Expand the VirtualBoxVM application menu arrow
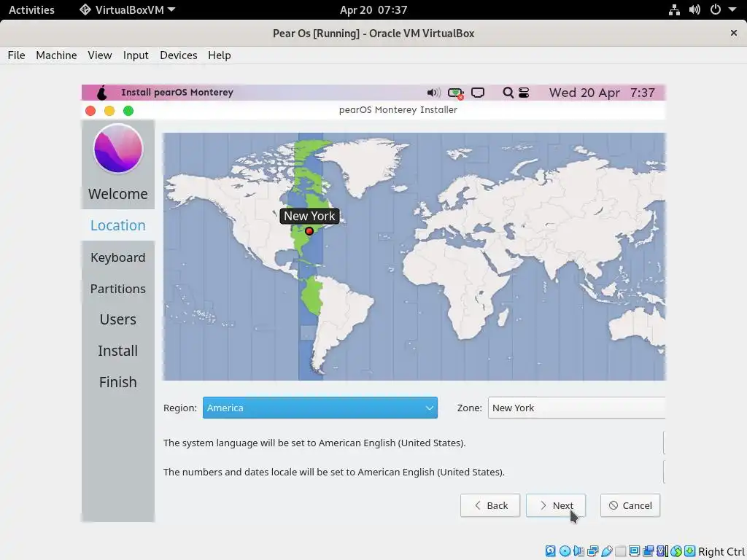The image size is (747, 560). click(171, 9)
